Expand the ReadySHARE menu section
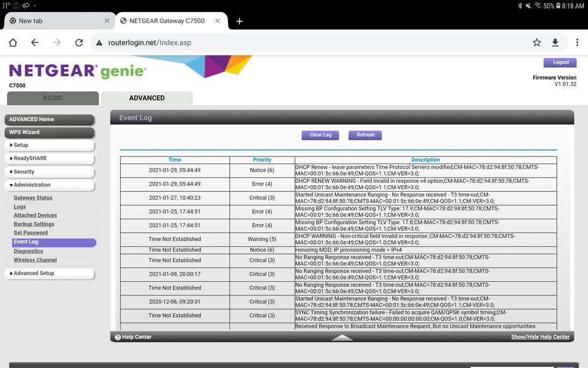Image resolution: width=588 pixels, height=368 pixels. 49,159
